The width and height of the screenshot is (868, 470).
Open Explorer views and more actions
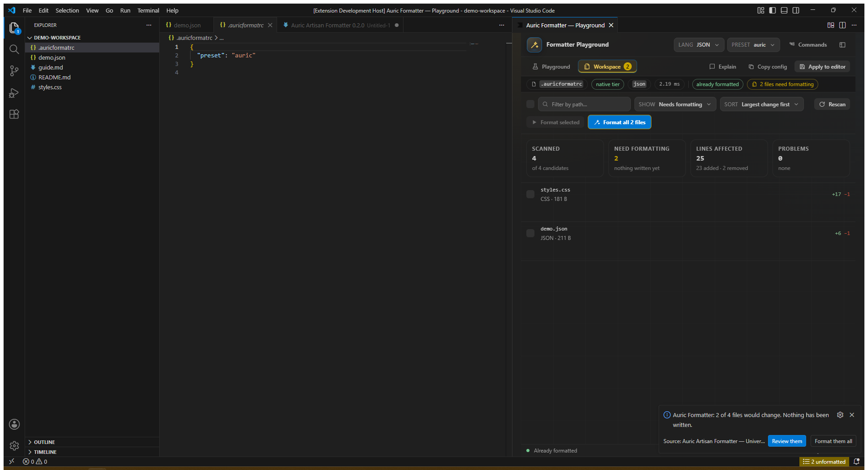pos(149,25)
